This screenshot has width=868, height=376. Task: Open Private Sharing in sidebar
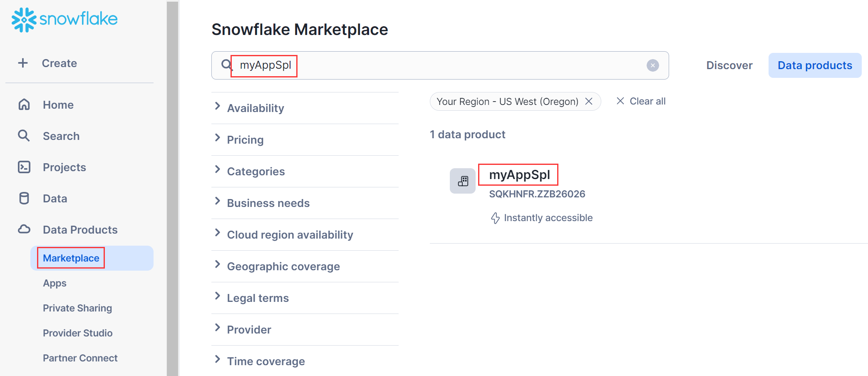pyautogui.click(x=77, y=308)
